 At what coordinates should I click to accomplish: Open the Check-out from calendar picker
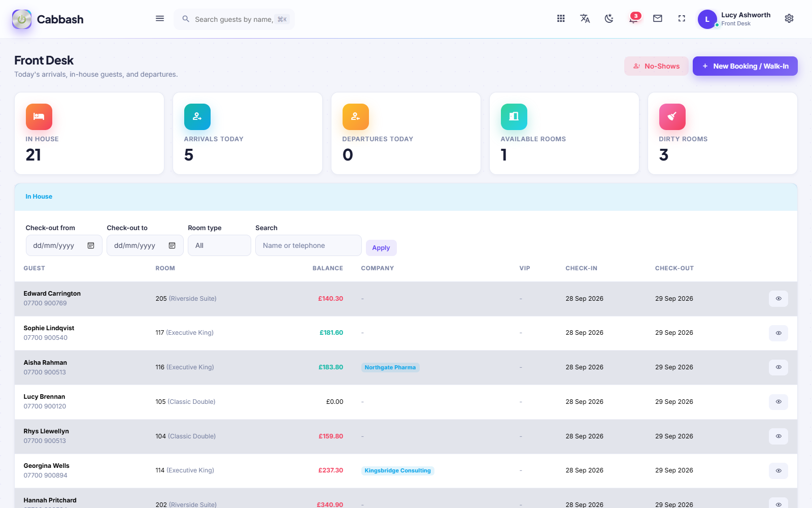point(91,246)
